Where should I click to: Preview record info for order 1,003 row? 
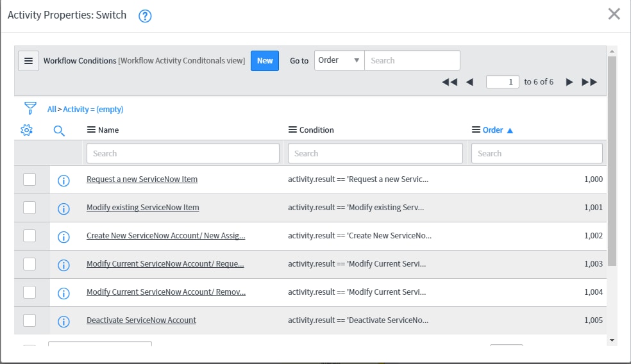[63, 265]
